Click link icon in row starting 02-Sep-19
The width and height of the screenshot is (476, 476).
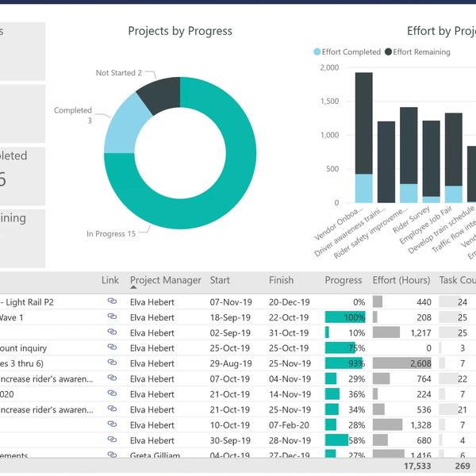pos(112,333)
